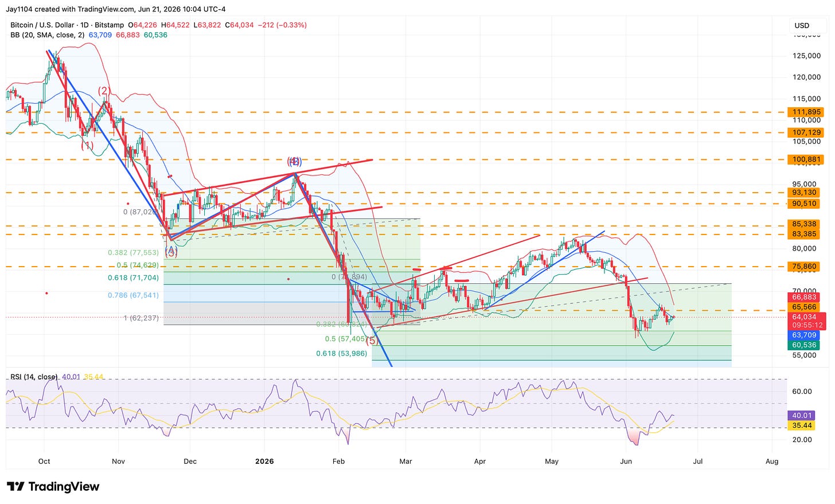The image size is (835, 504).
Task: Click the 09:55:12 bar countdown timer
Action: point(807,325)
